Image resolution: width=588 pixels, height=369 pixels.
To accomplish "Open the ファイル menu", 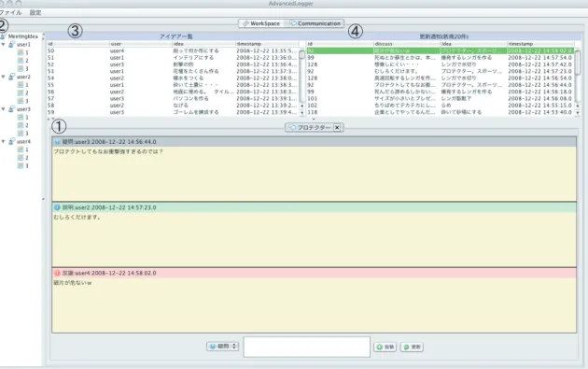I will 10,12.
